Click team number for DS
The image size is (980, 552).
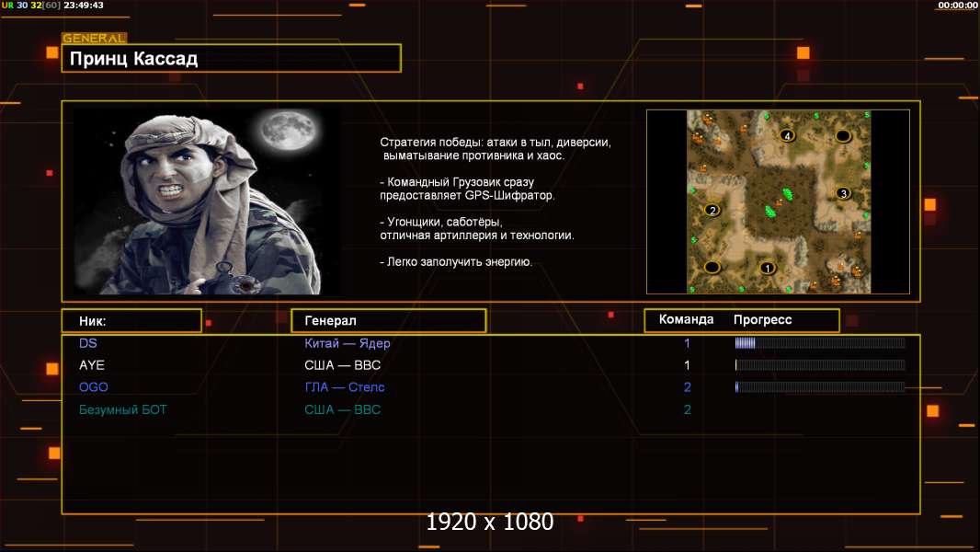point(687,343)
